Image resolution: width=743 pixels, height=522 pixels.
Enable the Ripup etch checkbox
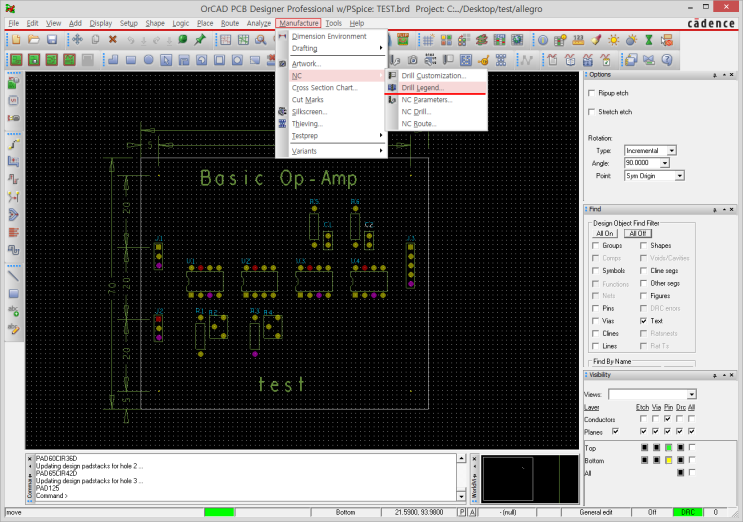point(592,94)
